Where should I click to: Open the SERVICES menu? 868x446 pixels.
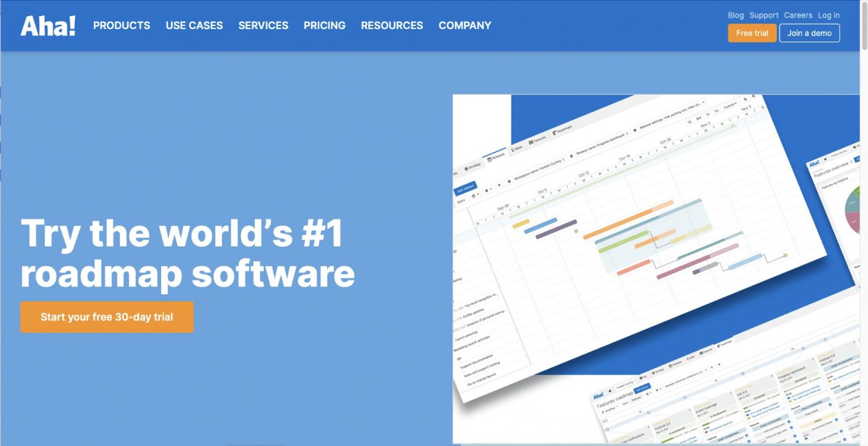263,25
